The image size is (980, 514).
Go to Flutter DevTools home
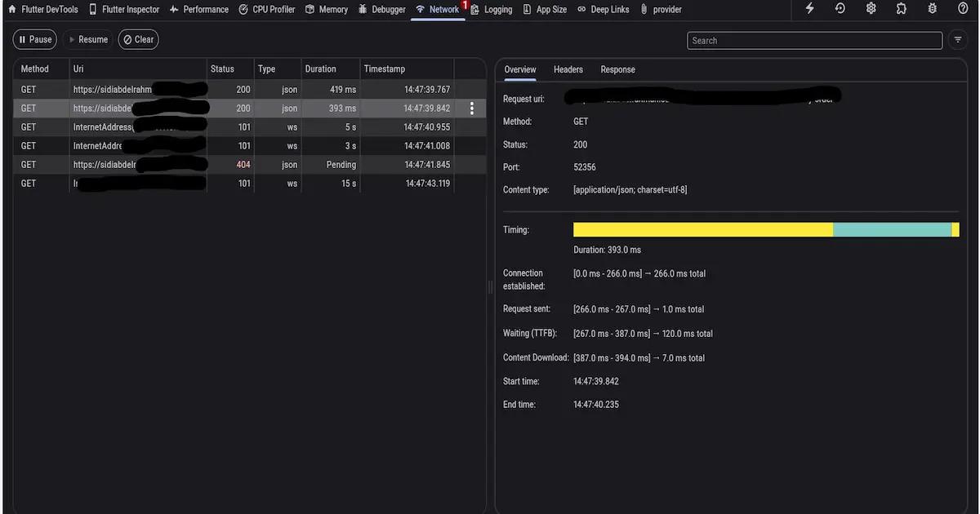(42, 10)
